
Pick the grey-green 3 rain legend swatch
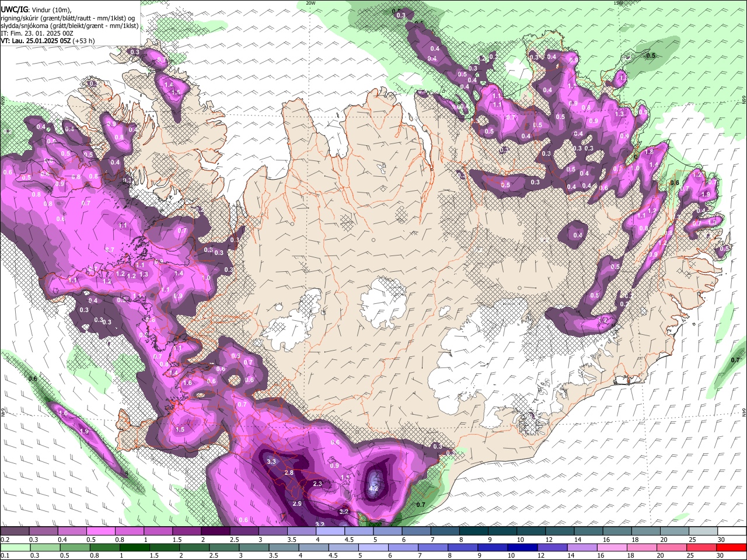coord(254,548)
